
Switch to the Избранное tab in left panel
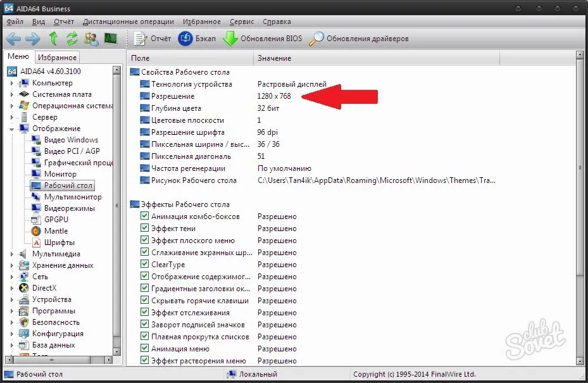pos(58,58)
